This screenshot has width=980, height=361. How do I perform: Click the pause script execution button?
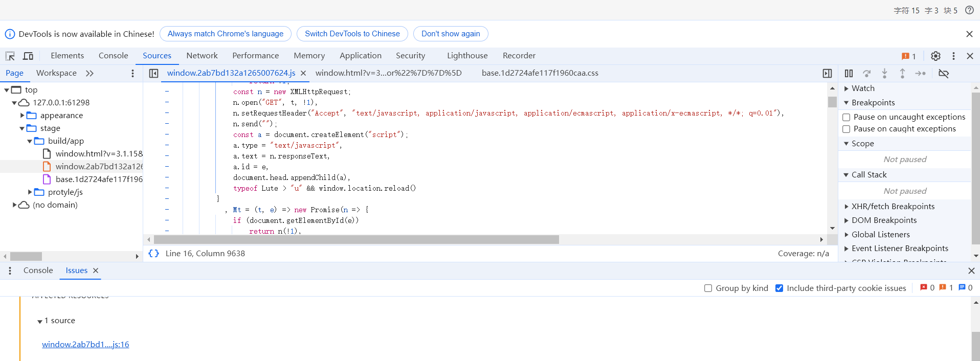pos(849,74)
